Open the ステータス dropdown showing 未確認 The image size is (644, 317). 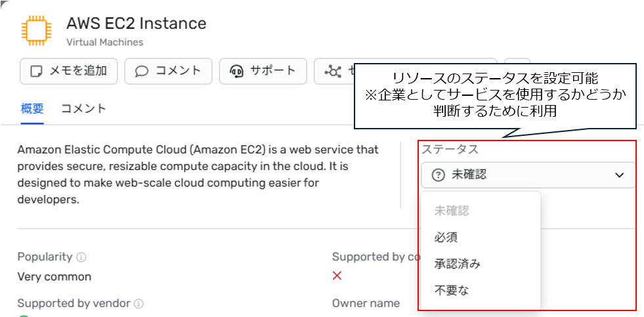(528, 175)
